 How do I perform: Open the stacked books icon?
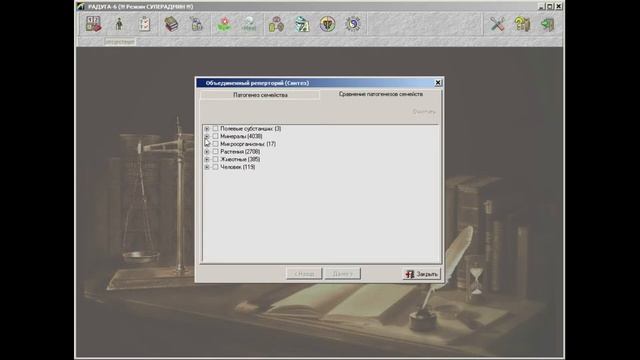click(171, 24)
